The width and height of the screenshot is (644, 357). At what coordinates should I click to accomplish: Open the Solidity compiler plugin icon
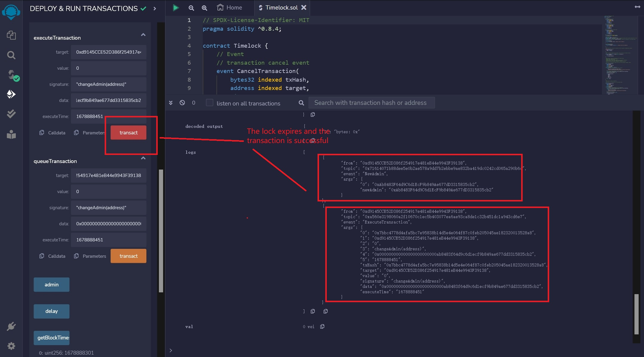(x=12, y=75)
